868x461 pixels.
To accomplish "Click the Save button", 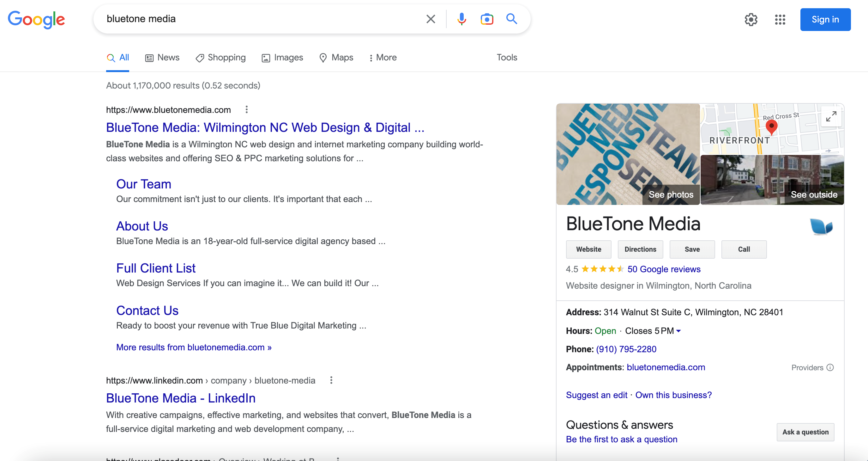I will [692, 249].
